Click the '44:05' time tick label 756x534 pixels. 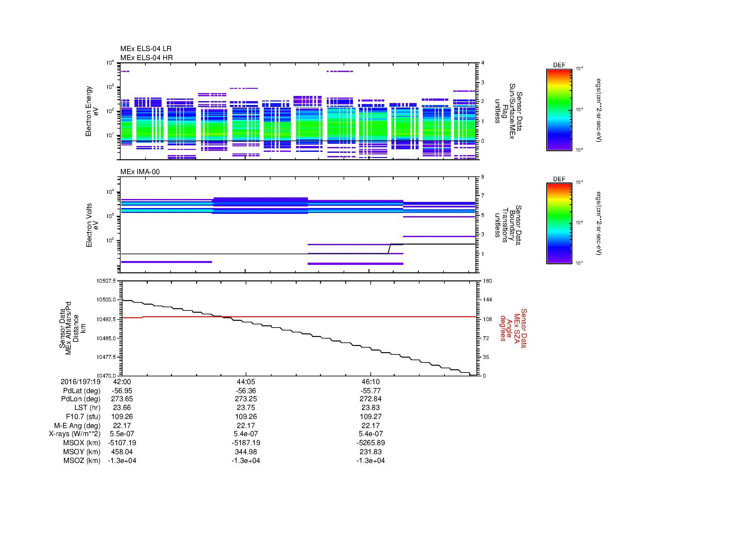pos(246,382)
